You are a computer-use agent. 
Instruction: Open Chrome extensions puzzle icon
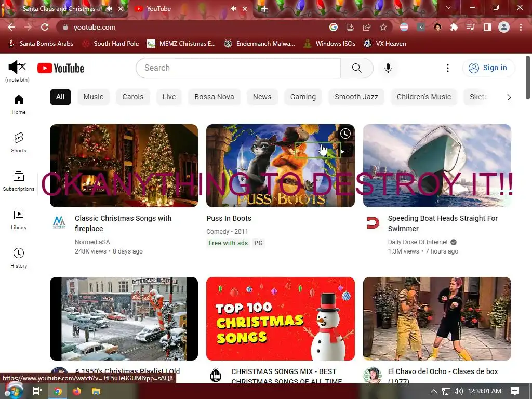coord(454,27)
